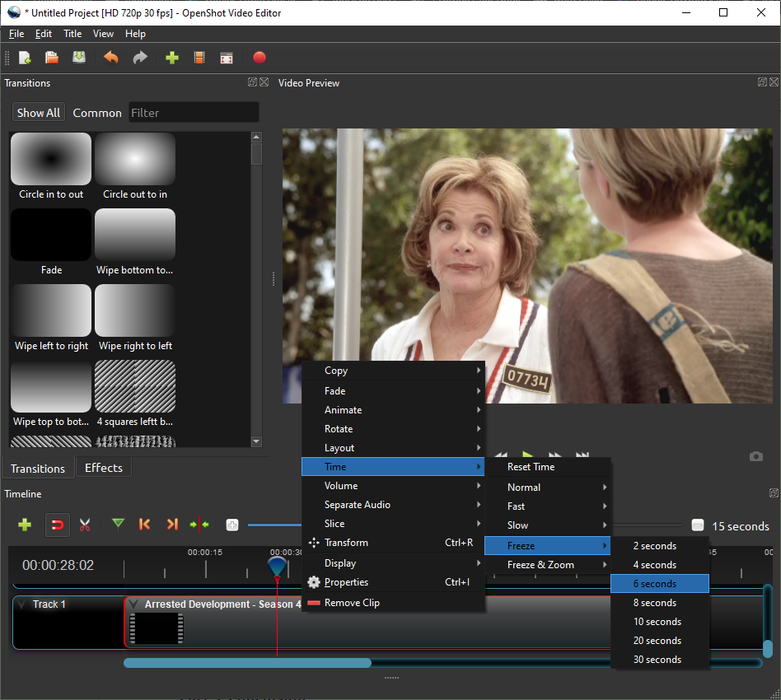Click the Fast Forward playback button

coord(555,455)
